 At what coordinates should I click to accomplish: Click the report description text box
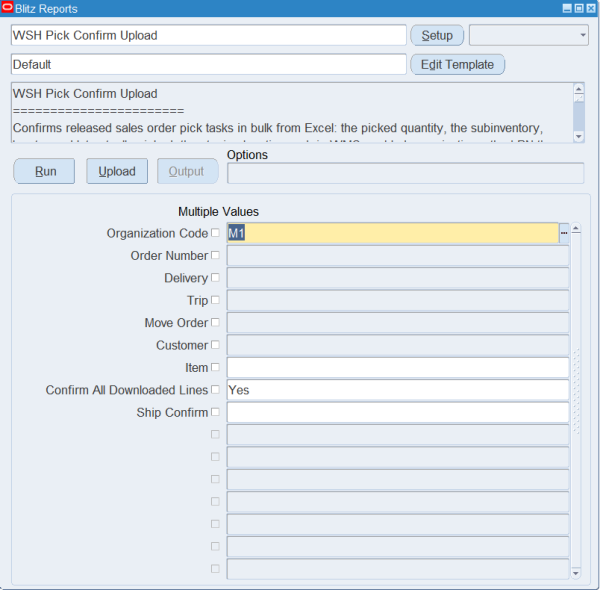pos(292,112)
